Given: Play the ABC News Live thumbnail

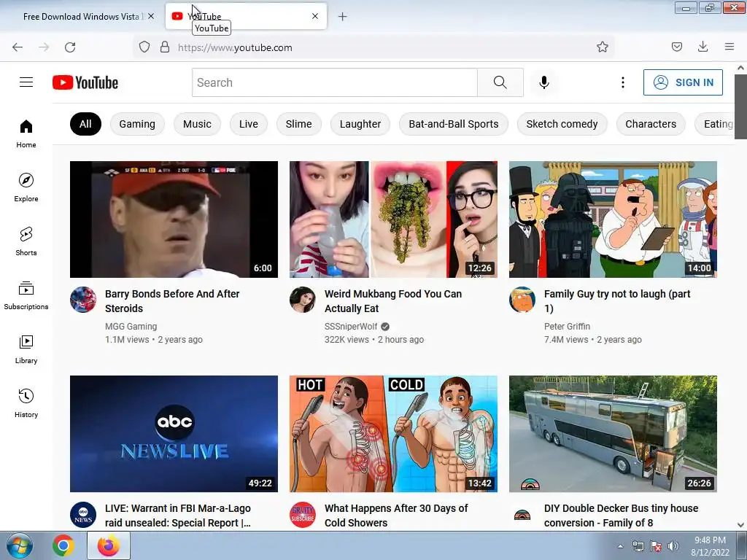Looking at the screenshot, I should pyautogui.click(x=174, y=434).
